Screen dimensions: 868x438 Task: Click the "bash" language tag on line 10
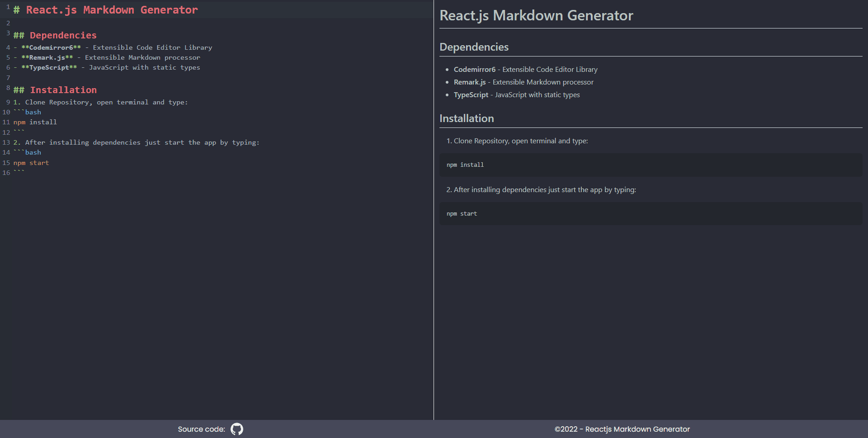pos(33,112)
